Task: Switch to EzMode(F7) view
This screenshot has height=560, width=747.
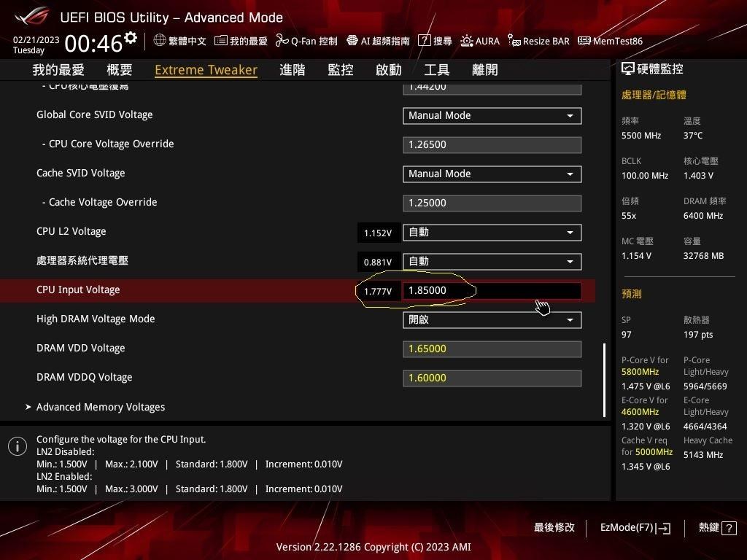Action: pyautogui.click(x=634, y=527)
